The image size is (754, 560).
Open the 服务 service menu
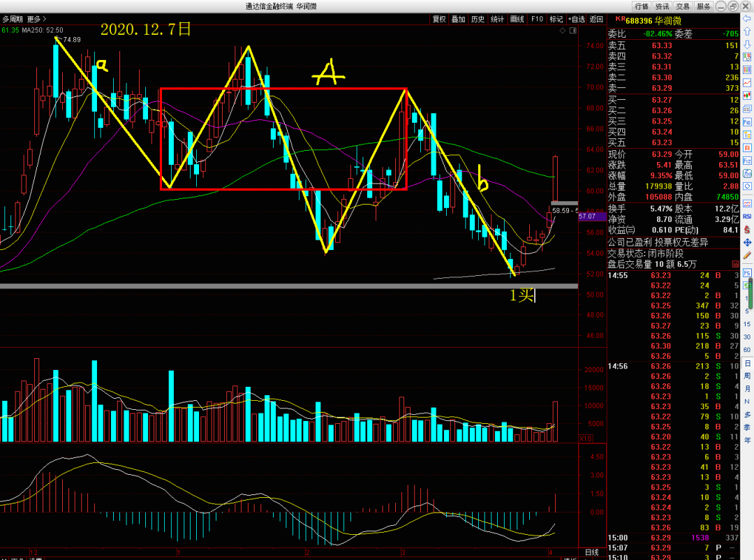tap(704, 6)
